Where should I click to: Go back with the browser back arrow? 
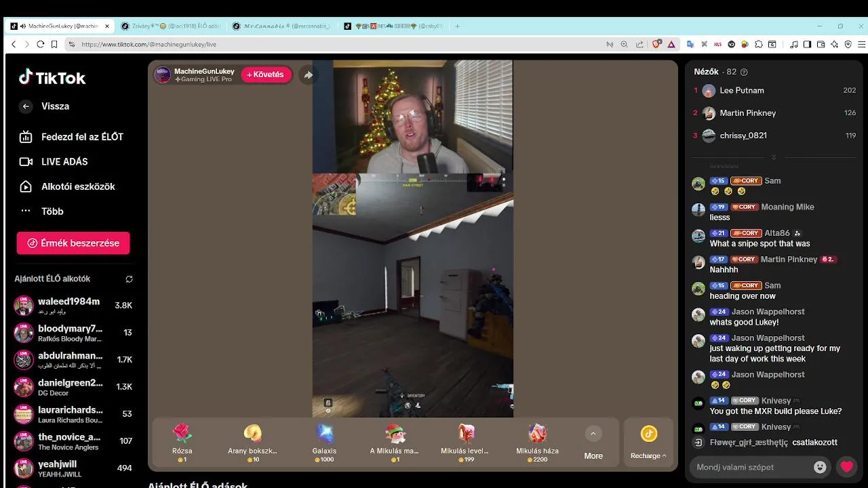pos(13,44)
